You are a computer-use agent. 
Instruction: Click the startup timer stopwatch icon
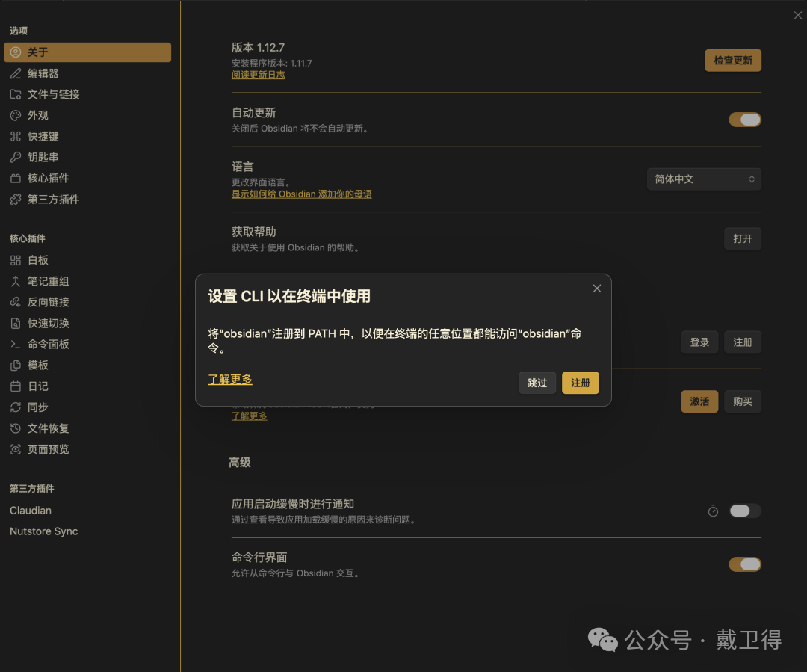pos(713,511)
